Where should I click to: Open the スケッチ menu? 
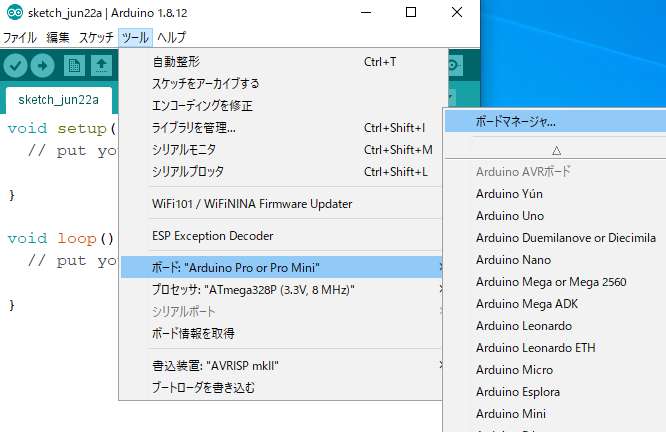click(96, 38)
